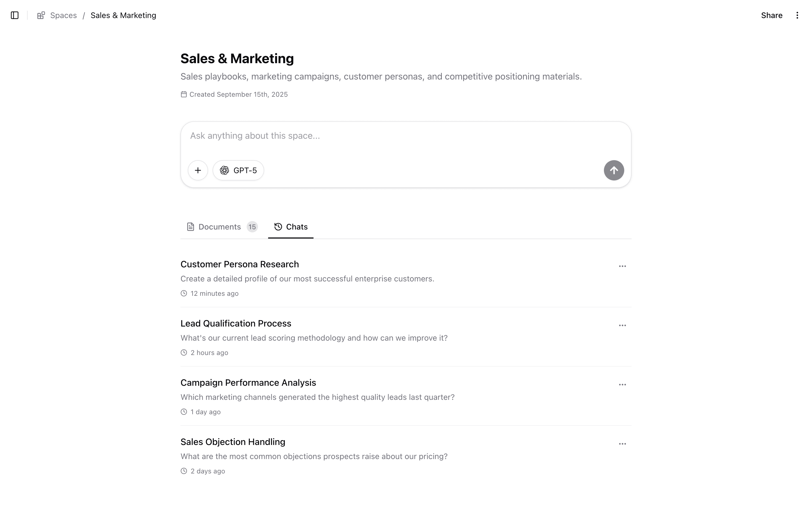Open the Customer Persona Research chat
Image resolution: width=812 pixels, height=507 pixels.
239,264
